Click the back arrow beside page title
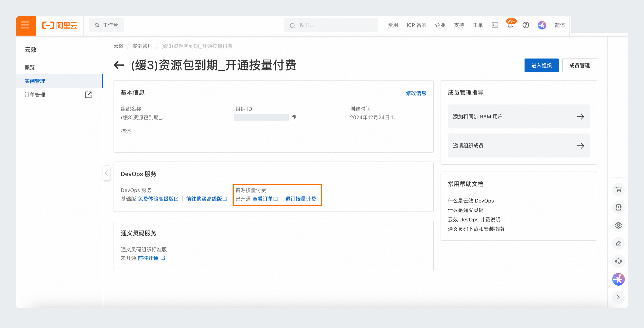The image size is (644, 328). [119, 65]
